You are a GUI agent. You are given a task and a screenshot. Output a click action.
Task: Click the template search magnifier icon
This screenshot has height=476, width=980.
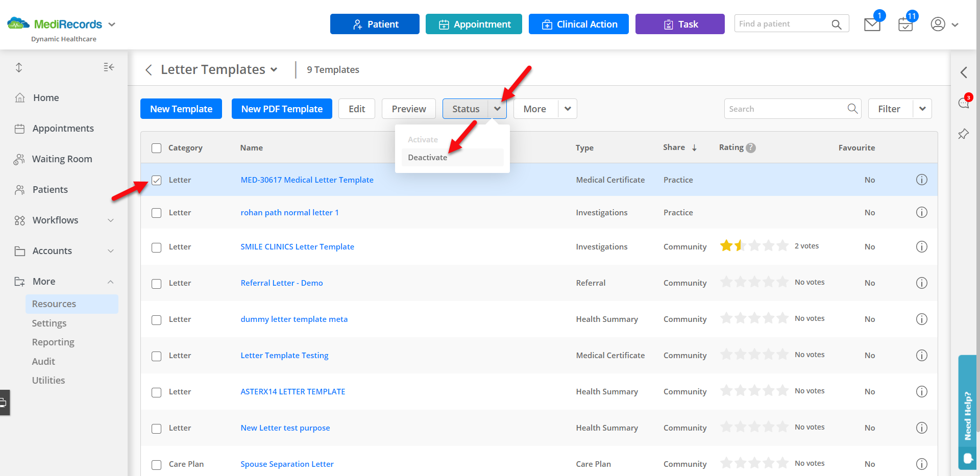tap(852, 109)
